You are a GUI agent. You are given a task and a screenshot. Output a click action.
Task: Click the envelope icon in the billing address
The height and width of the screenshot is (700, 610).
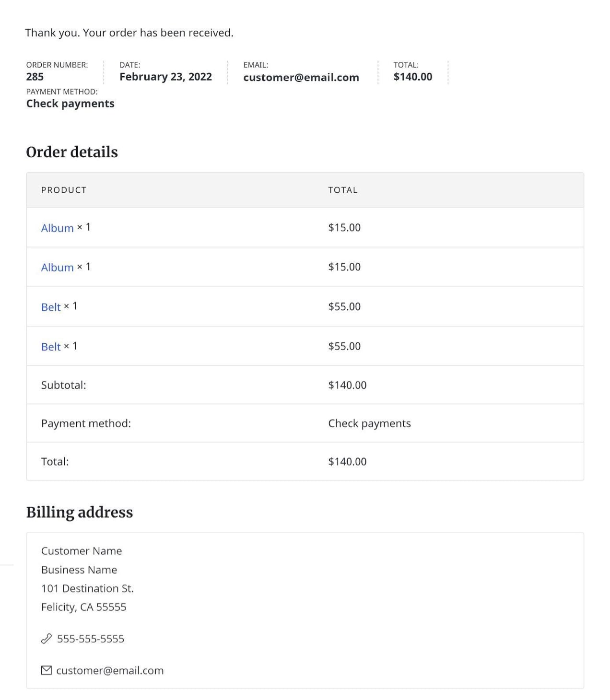point(46,670)
